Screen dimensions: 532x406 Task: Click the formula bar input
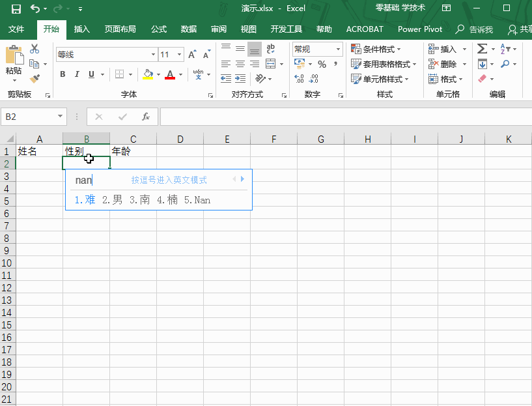point(346,117)
